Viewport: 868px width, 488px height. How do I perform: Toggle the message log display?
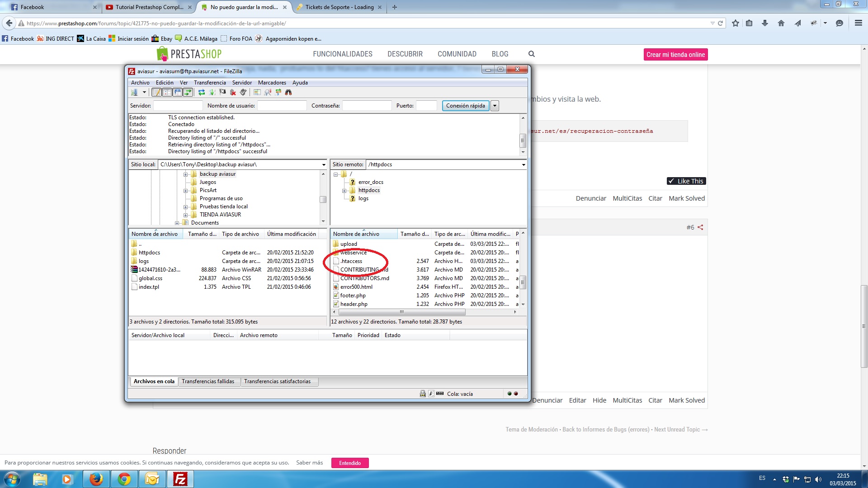tap(156, 92)
